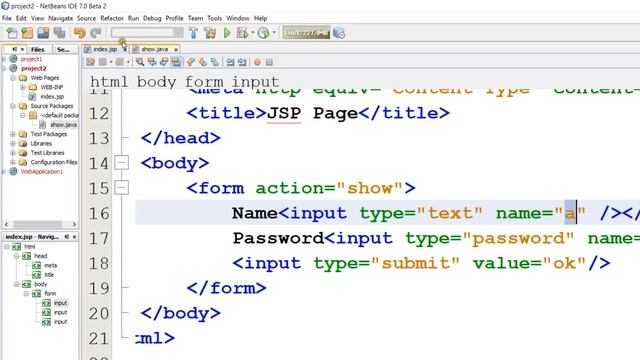The width and height of the screenshot is (640, 360).
Task: Click the garbage collection icon beside memory bar
Action: (x=339, y=33)
